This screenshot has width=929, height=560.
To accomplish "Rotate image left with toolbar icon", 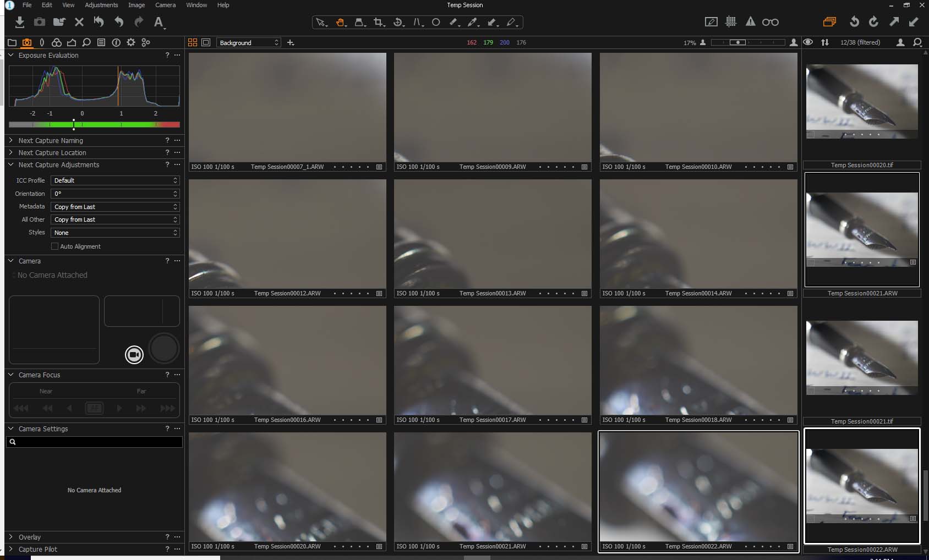I will pyautogui.click(x=854, y=22).
